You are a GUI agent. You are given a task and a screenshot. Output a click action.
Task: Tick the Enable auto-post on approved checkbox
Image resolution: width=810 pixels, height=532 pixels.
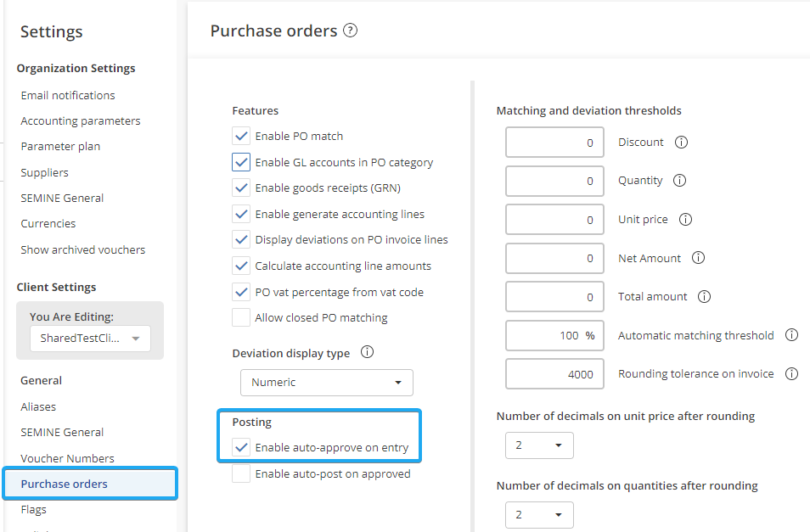241,474
